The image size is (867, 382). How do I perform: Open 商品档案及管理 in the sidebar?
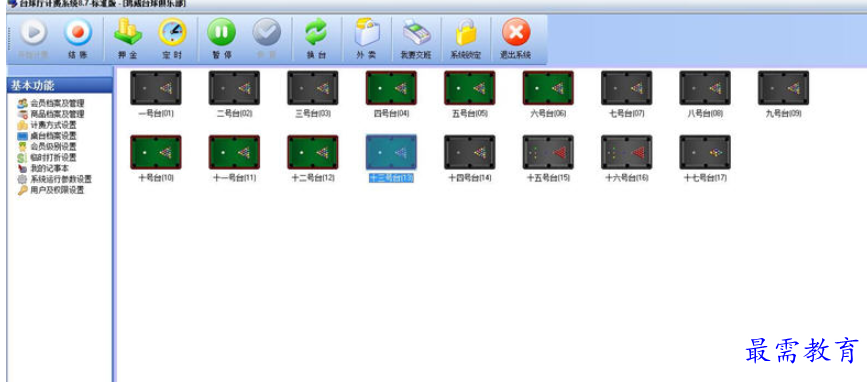point(51,114)
